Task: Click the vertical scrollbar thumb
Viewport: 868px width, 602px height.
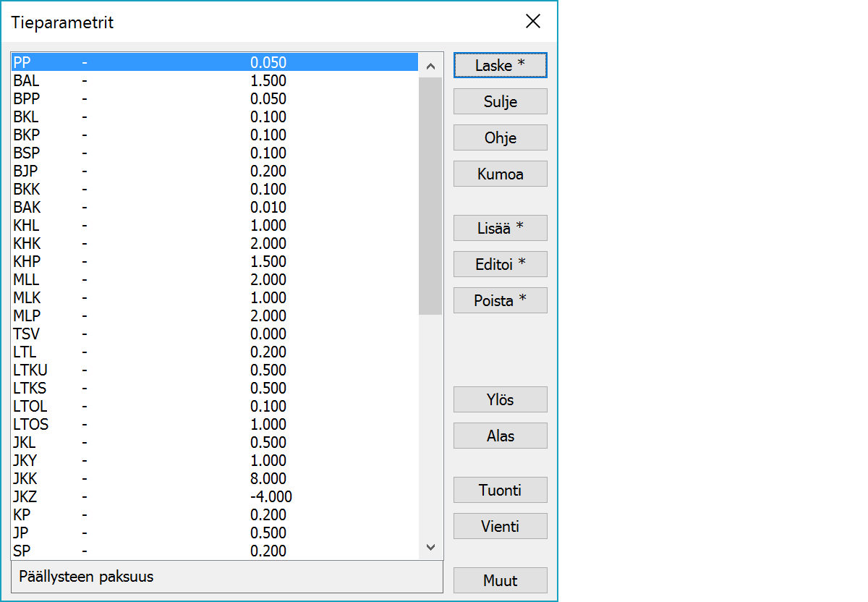Action: 430,195
